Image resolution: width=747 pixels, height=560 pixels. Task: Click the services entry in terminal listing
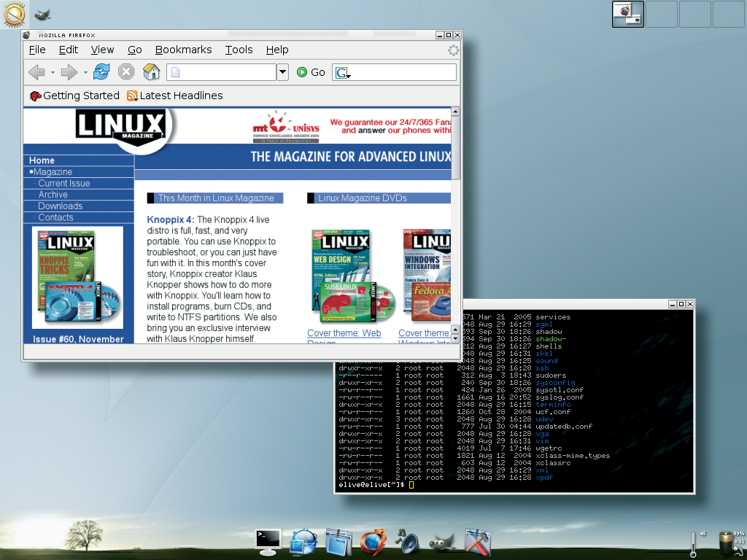point(553,317)
